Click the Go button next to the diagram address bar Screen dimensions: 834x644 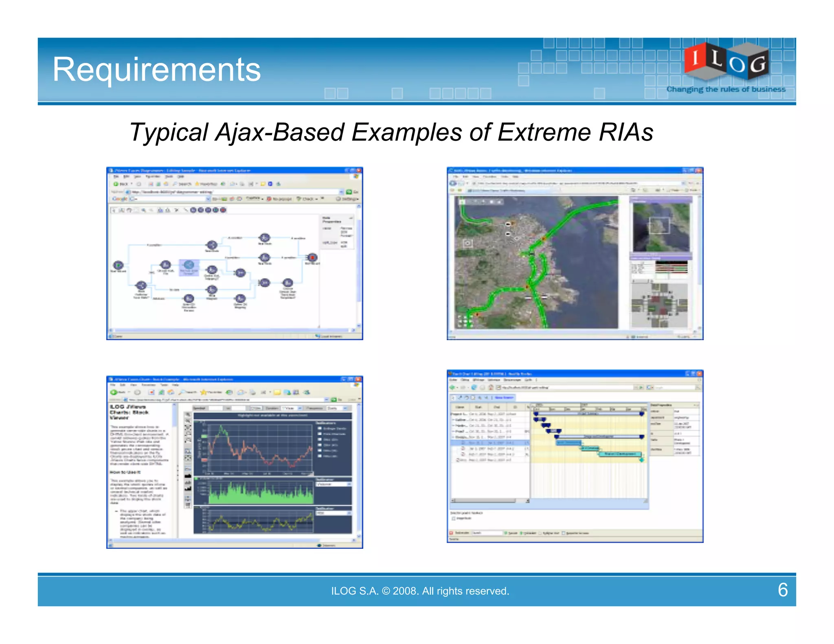[x=349, y=192]
